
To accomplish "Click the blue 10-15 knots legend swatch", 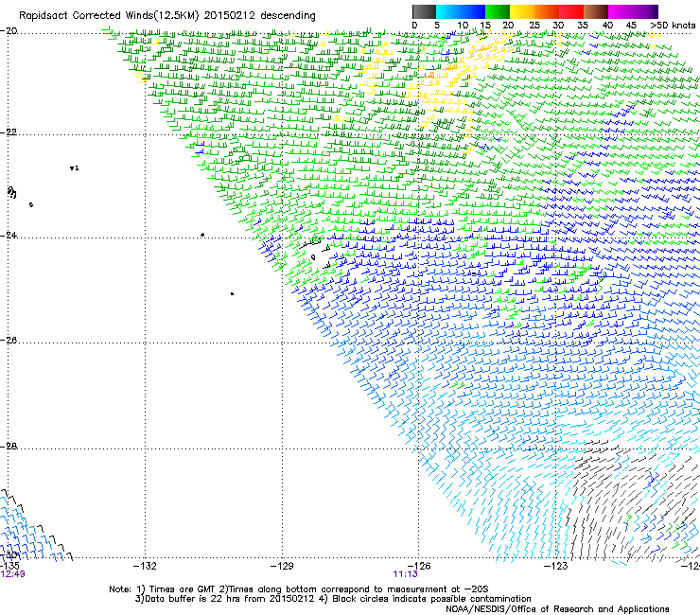I will click(473, 11).
